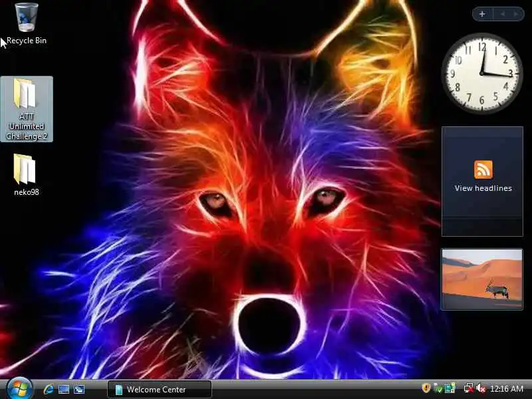Launch Internet Explorer from Quick Launch
Viewport: 532px width, 399px height.
(49, 389)
